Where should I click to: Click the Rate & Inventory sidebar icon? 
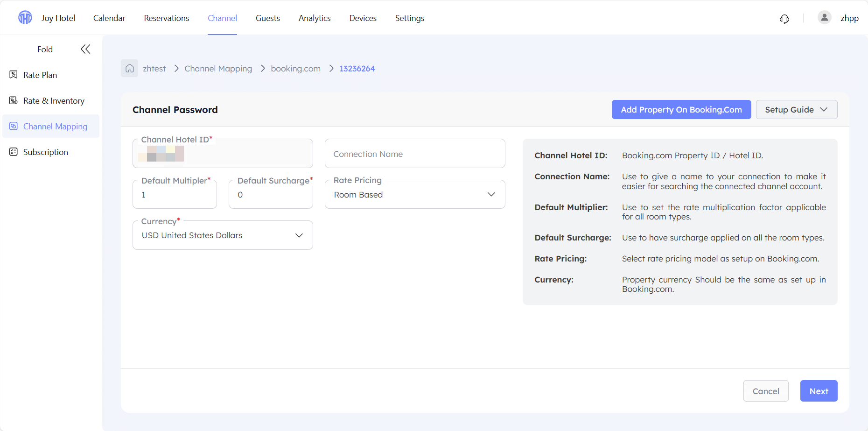tap(14, 100)
